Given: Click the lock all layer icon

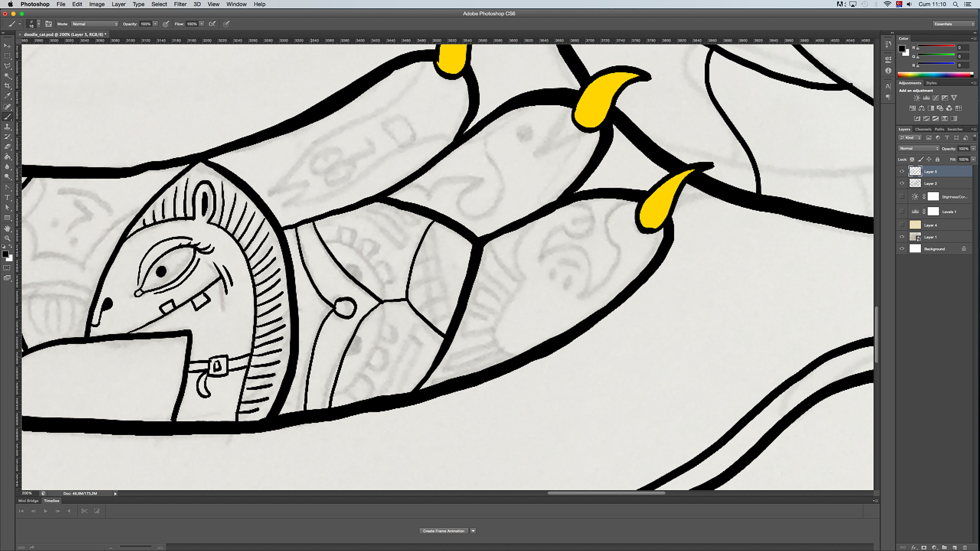Looking at the screenshot, I should click(x=937, y=159).
